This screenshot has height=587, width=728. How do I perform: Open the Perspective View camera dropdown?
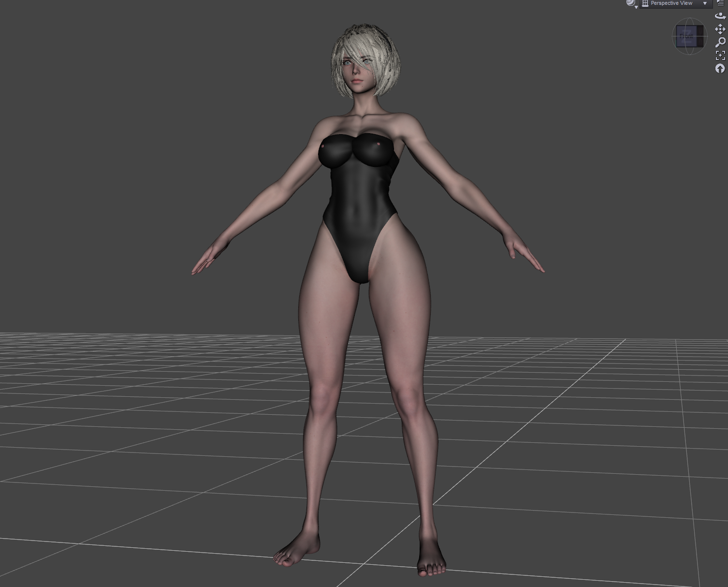point(676,3)
